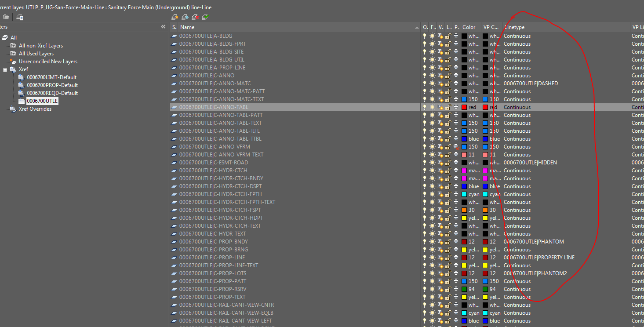This screenshot has height=327, width=644.
Task: Select 0006700REQD-Default xref filter
Action: pyautogui.click(x=52, y=93)
